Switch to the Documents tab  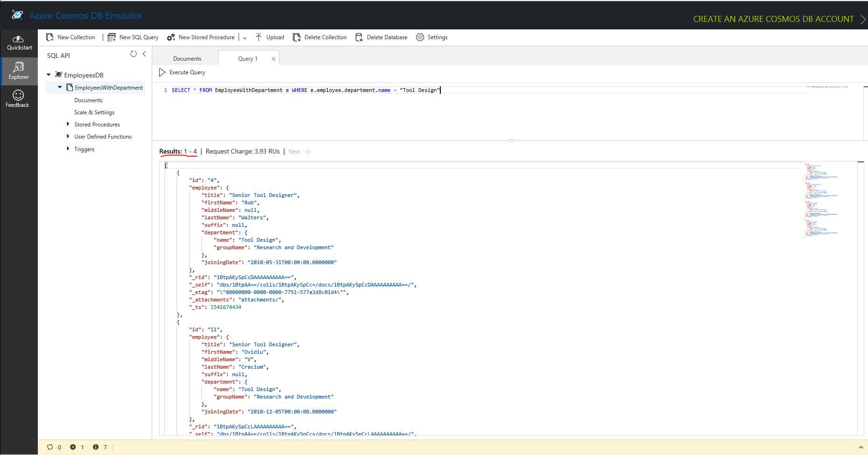click(187, 59)
